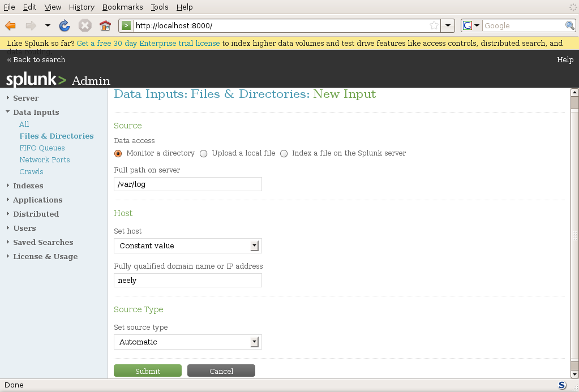
Task: Click the Submit button
Action: click(x=148, y=371)
